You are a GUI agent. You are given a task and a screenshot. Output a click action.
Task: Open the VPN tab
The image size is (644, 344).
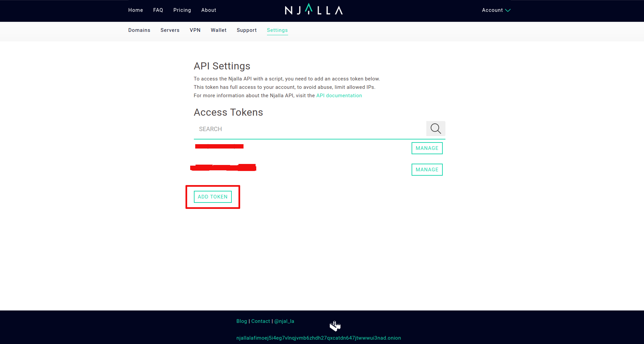point(195,30)
